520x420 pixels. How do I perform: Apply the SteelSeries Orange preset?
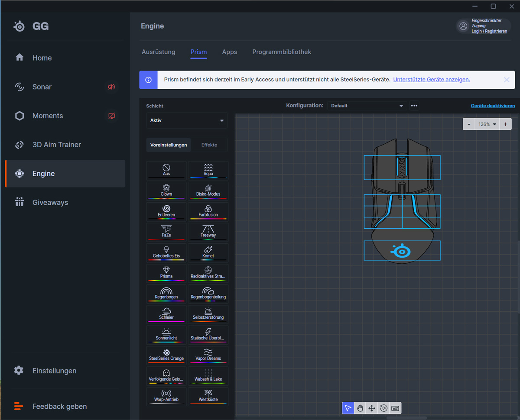[166, 355]
